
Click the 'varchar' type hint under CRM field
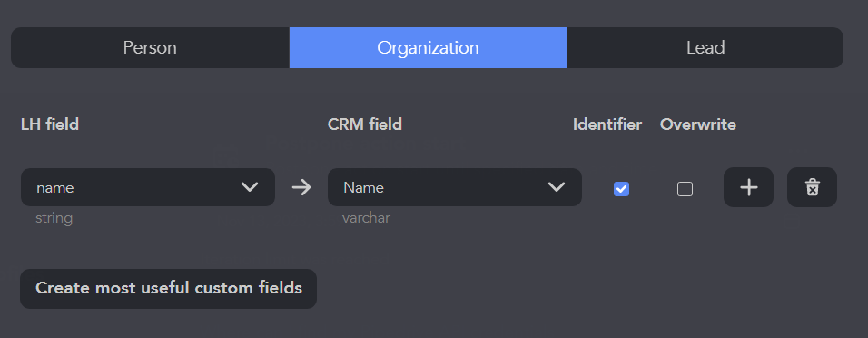(366, 218)
